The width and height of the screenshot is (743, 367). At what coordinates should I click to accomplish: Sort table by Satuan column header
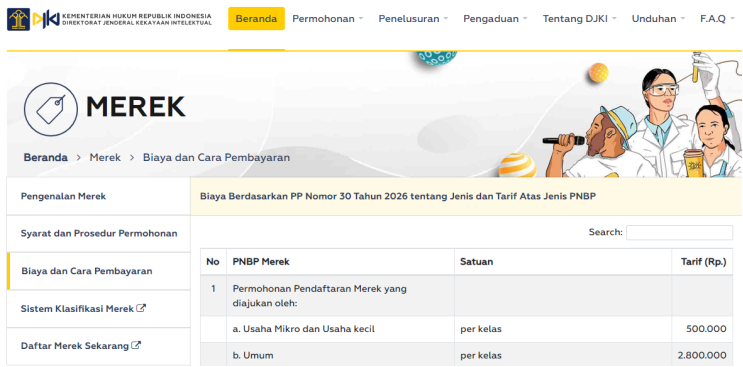click(563, 261)
